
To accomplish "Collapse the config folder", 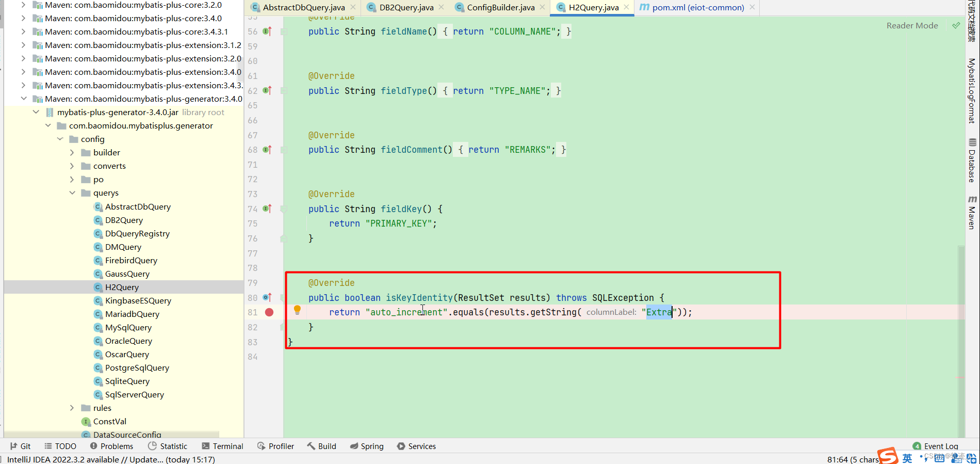I will coord(60,139).
